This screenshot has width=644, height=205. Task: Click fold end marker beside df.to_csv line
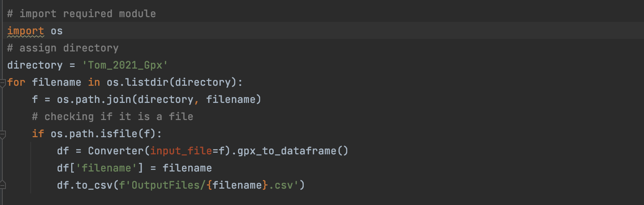2,185
